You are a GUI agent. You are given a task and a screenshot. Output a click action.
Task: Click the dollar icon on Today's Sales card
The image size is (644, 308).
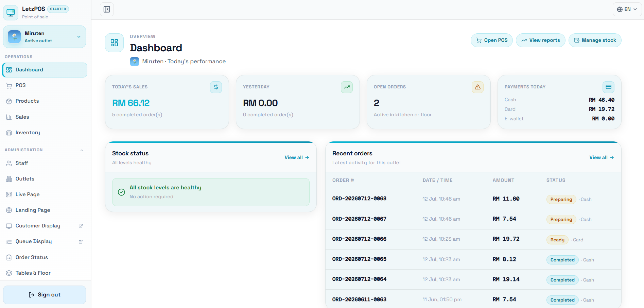(x=216, y=87)
